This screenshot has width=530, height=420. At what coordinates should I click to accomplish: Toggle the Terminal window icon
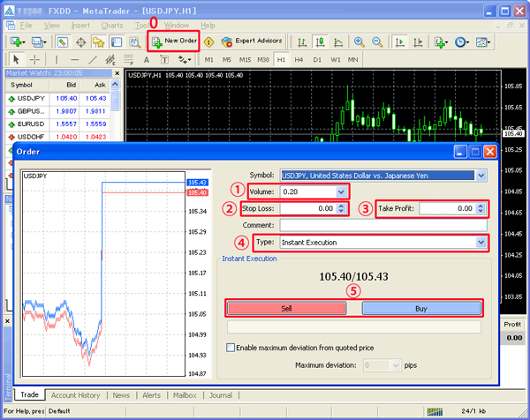coord(117,42)
